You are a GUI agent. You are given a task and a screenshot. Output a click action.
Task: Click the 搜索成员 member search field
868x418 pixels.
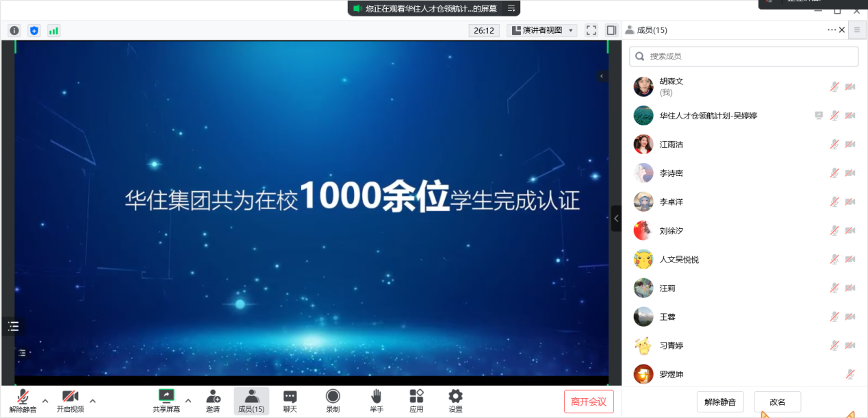[743, 56]
